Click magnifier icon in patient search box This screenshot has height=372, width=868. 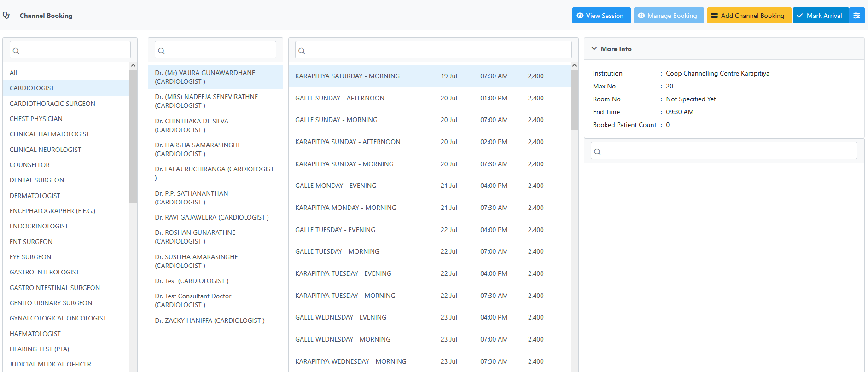click(x=598, y=152)
